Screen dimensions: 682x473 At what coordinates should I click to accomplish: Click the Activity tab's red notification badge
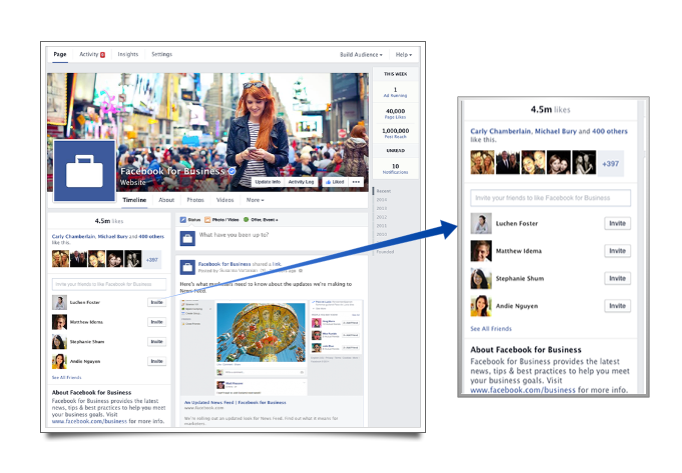(102, 54)
